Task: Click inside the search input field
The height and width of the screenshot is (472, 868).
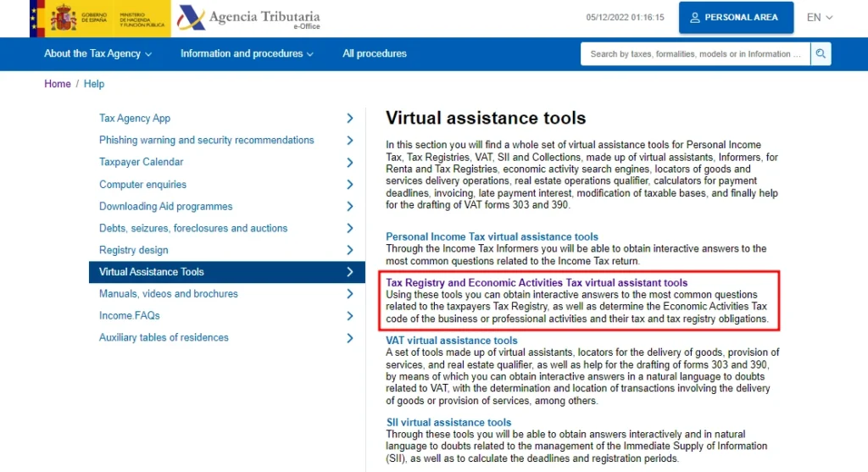Action: coord(695,54)
